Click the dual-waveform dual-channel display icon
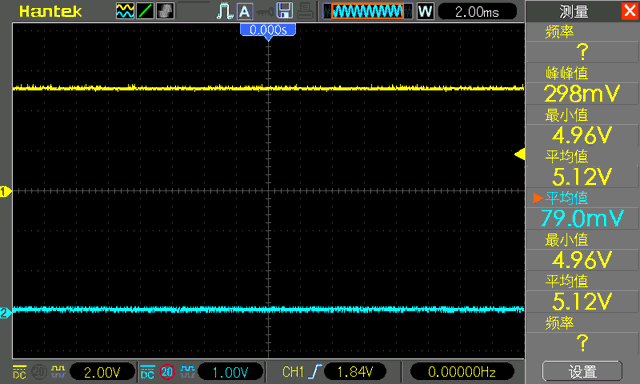This screenshot has width=640, height=384. click(x=125, y=11)
